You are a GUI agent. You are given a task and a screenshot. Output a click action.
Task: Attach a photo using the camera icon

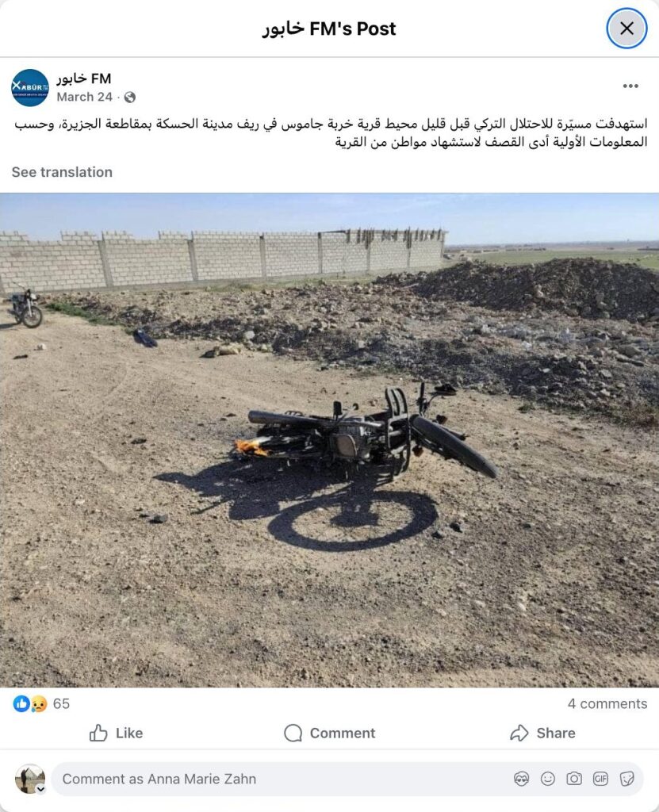click(x=574, y=779)
